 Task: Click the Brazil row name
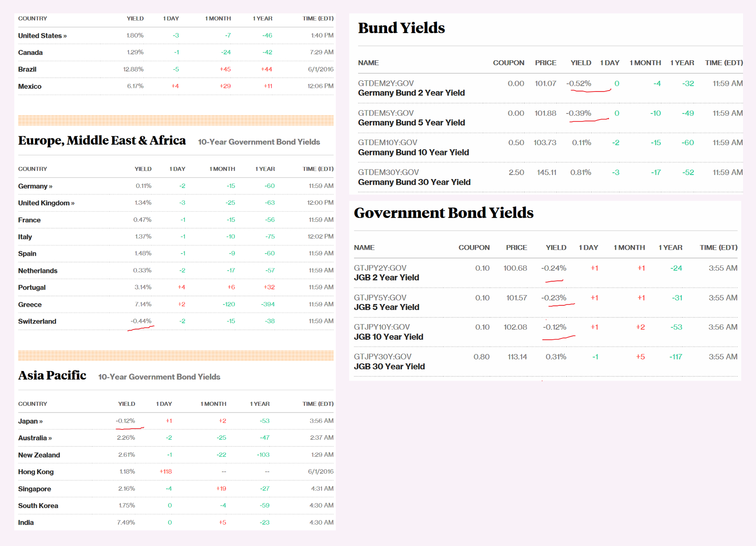(27, 70)
